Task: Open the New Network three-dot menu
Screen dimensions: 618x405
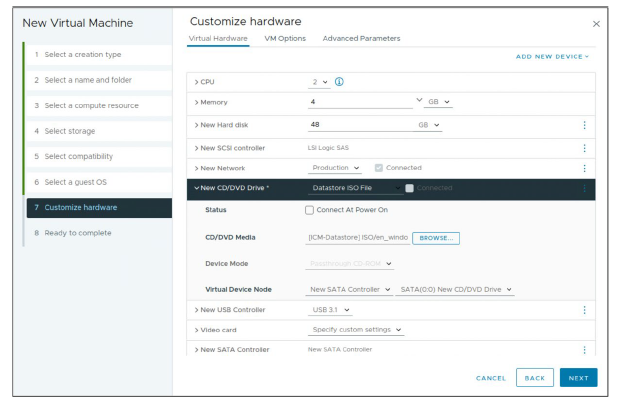Action: 584,168
